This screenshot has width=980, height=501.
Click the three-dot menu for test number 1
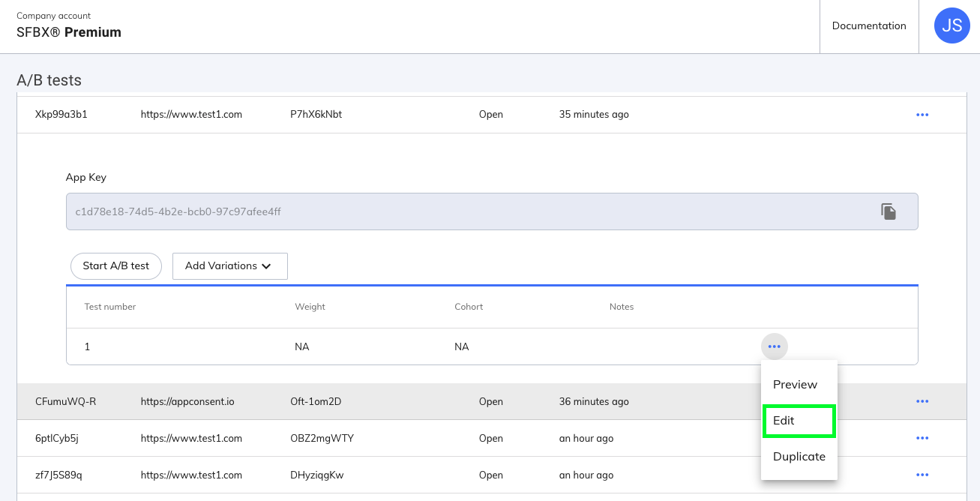tap(774, 346)
